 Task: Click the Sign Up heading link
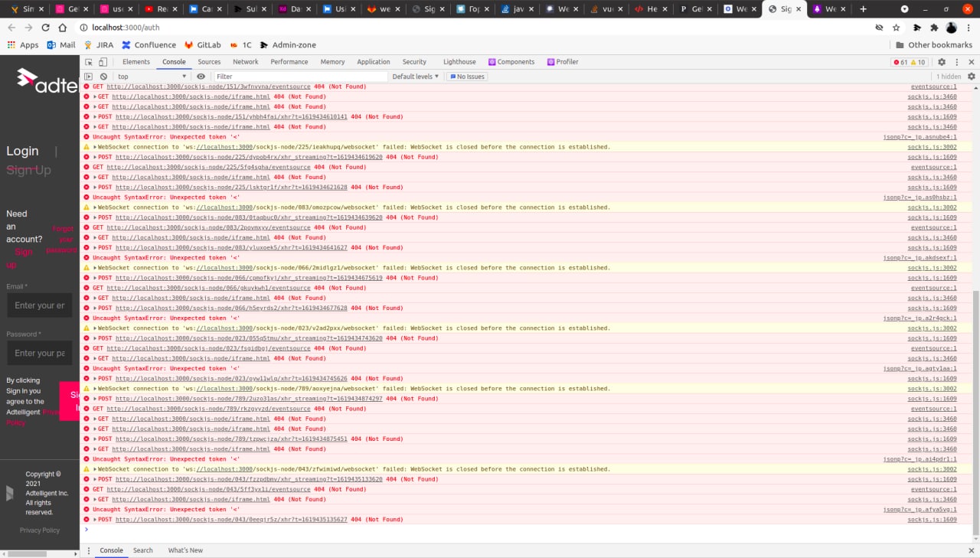pos(28,170)
